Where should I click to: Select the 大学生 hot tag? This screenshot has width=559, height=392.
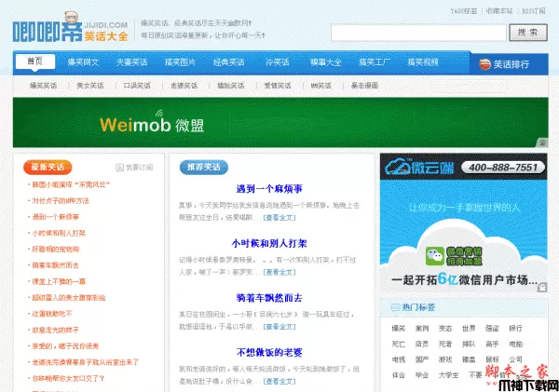(448, 375)
